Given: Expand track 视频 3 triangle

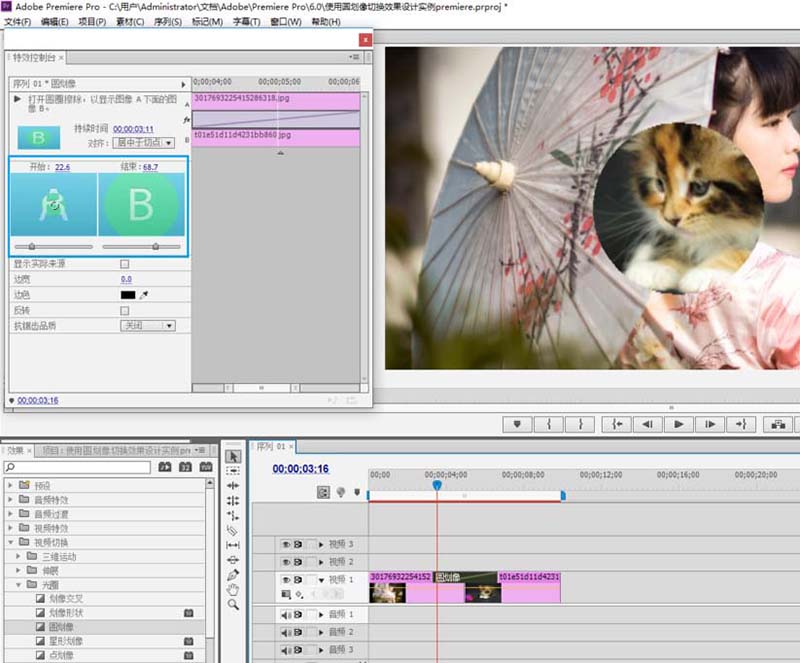Looking at the screenshot, I should tap(321, 545).
